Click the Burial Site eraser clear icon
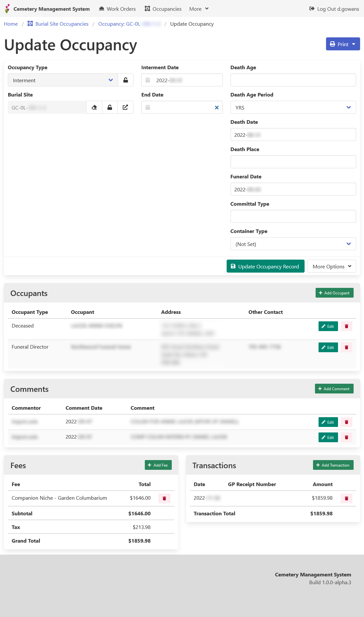The image size is (364, 617). pyautogui.click(x=94, y=108)
